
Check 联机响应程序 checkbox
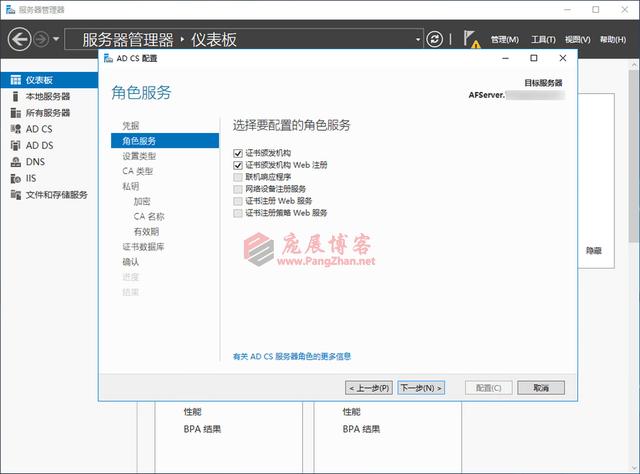point(238,177)
